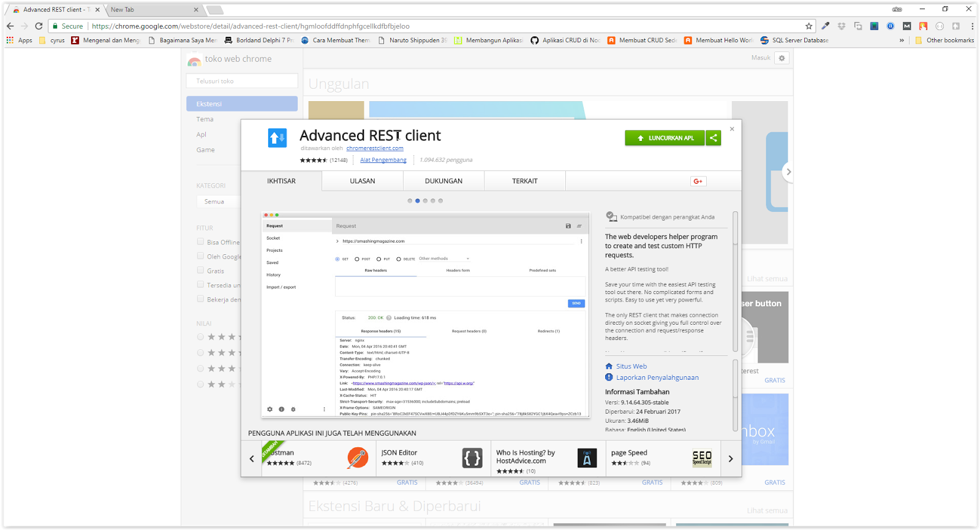Select Ekstensi in the store sidebar

242,104
